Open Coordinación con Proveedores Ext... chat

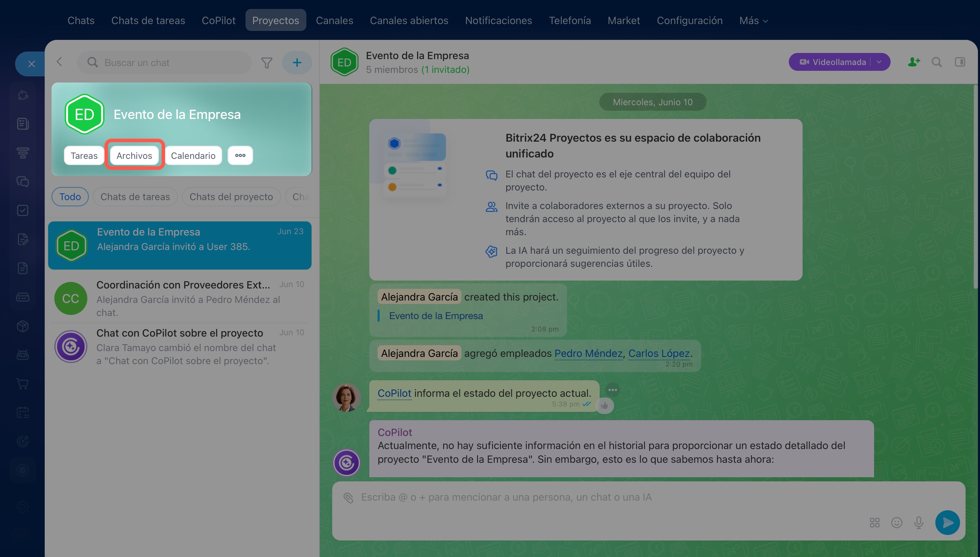click(180, 298)
